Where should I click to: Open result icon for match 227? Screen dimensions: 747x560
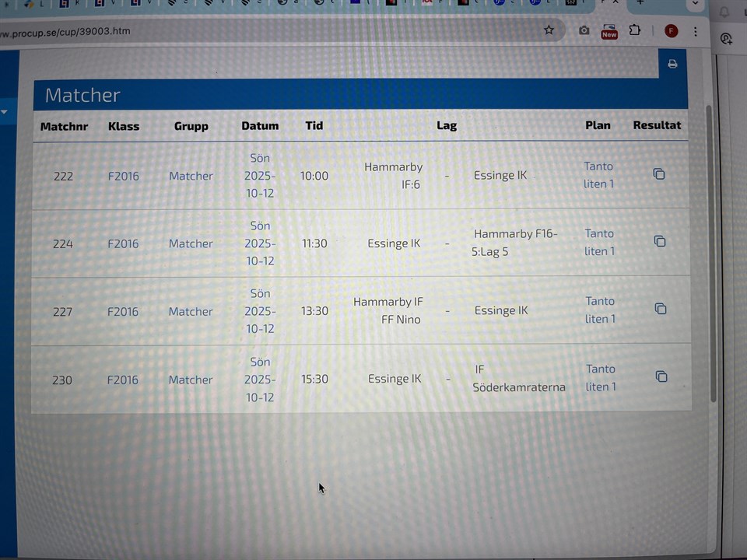(x=661, y=309)
